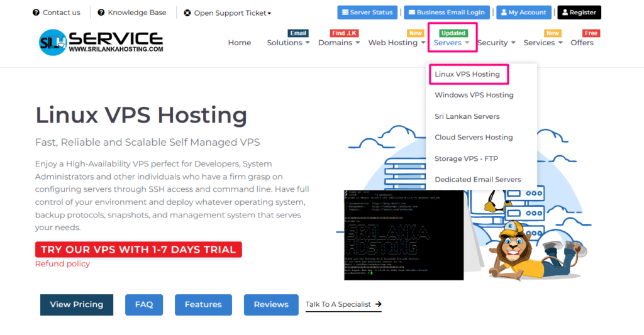644x335 pixels.
Task: Click the Open Support Ticket lifebuoy icon
Action: coord(187,13)
